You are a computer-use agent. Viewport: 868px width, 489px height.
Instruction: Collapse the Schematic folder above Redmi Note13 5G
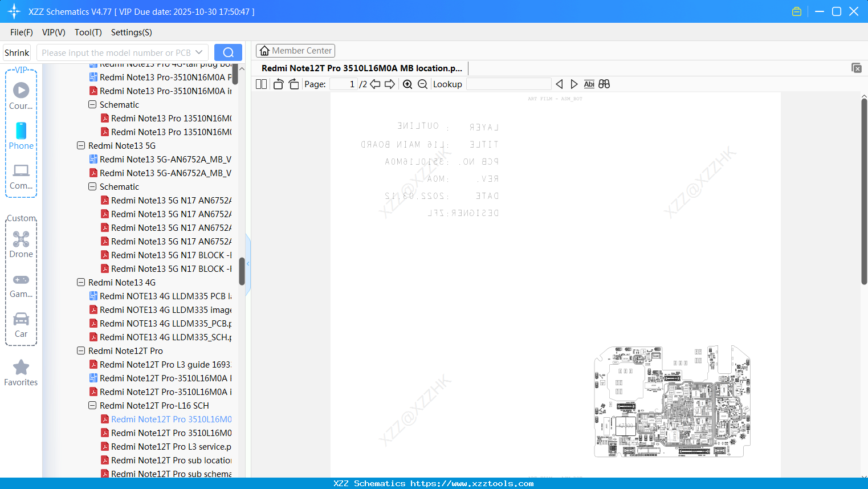point(92,105)
